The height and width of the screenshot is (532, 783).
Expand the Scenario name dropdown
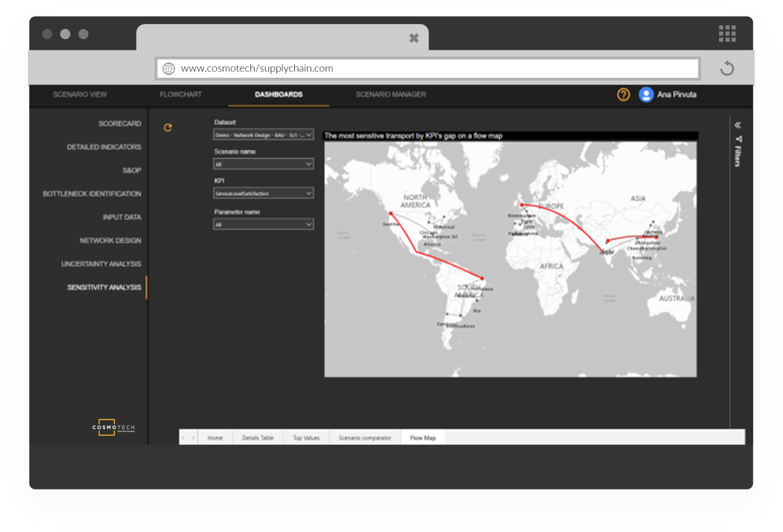[263, 164]
